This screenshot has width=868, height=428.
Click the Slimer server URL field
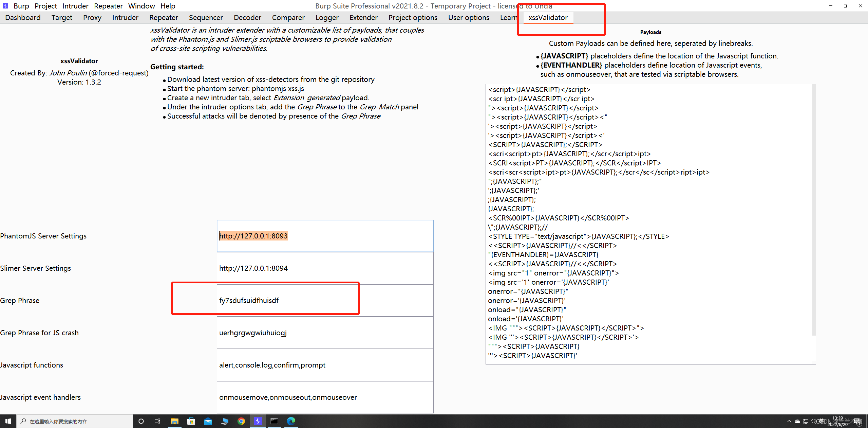[325, 268]
